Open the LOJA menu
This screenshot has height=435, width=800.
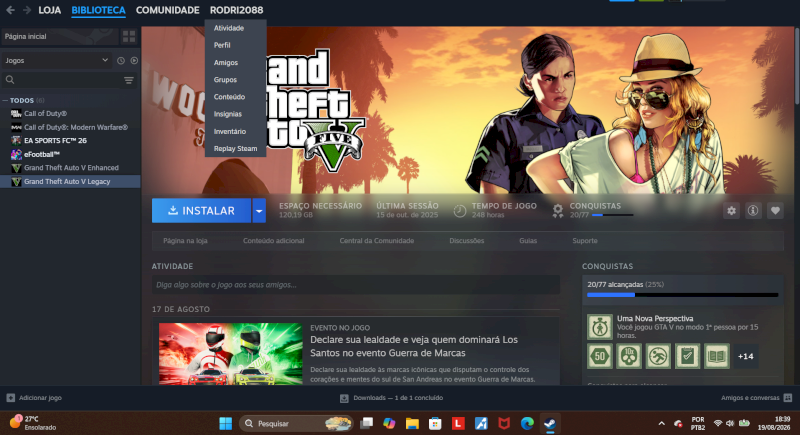49,10
